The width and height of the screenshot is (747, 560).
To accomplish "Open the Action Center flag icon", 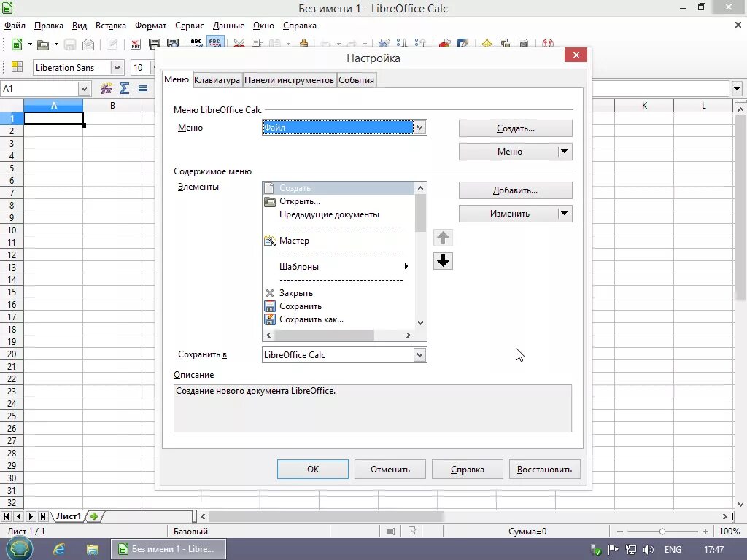I will [613, 550].
